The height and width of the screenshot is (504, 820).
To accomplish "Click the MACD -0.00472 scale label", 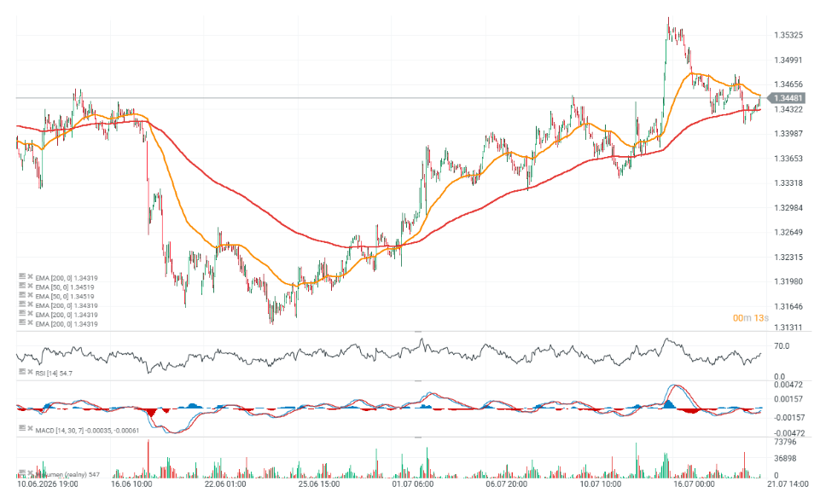I will [x=789, y=433].
